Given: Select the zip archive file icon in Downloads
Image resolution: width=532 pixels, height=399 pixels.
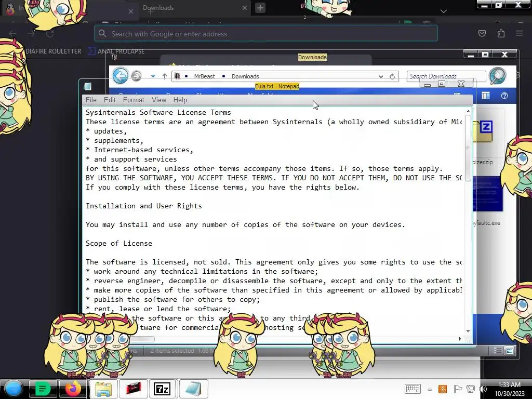Looking at the screenshot, I should 483,131.
